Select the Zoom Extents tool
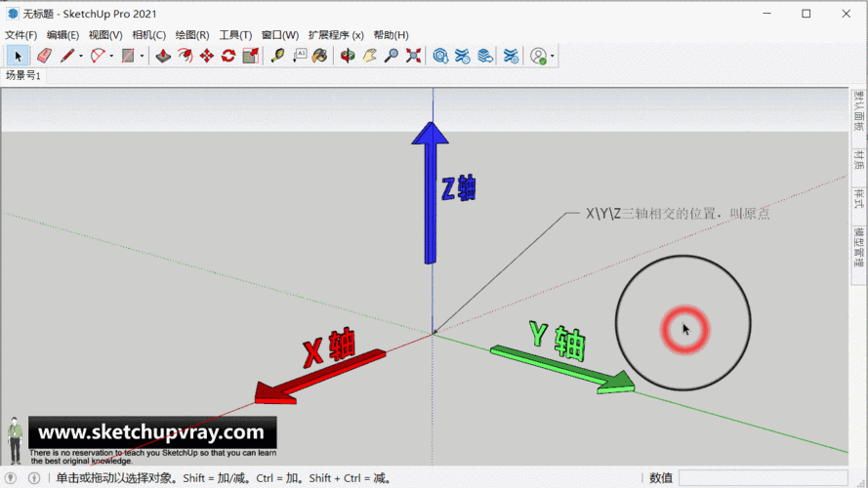Image resolution: width=868 pixels, height=488 pixels. tap(413, 56)
